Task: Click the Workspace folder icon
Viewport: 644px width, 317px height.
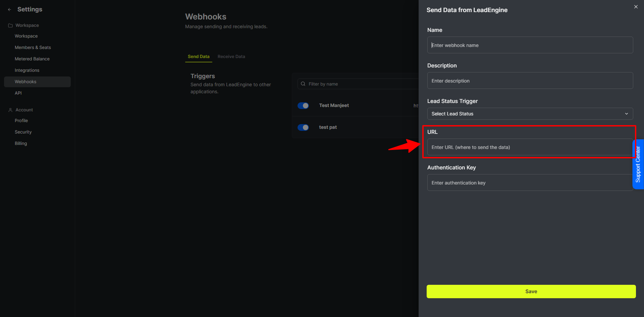Action: [10, 25]
